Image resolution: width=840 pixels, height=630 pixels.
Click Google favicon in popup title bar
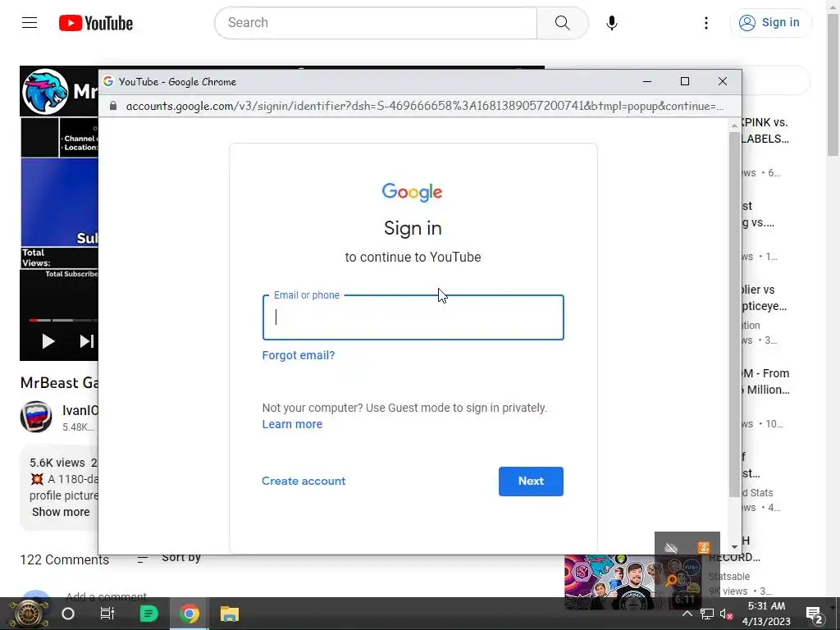(108, 81)
